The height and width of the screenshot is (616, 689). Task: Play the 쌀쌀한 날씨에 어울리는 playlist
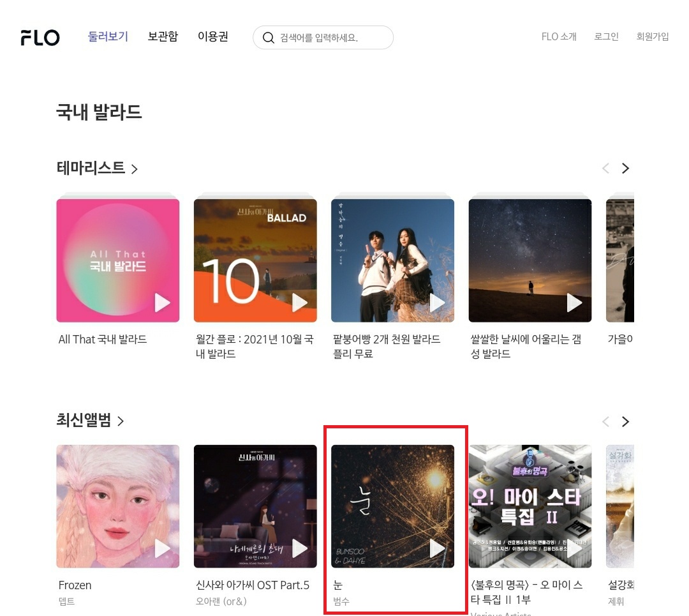[574, 303]
